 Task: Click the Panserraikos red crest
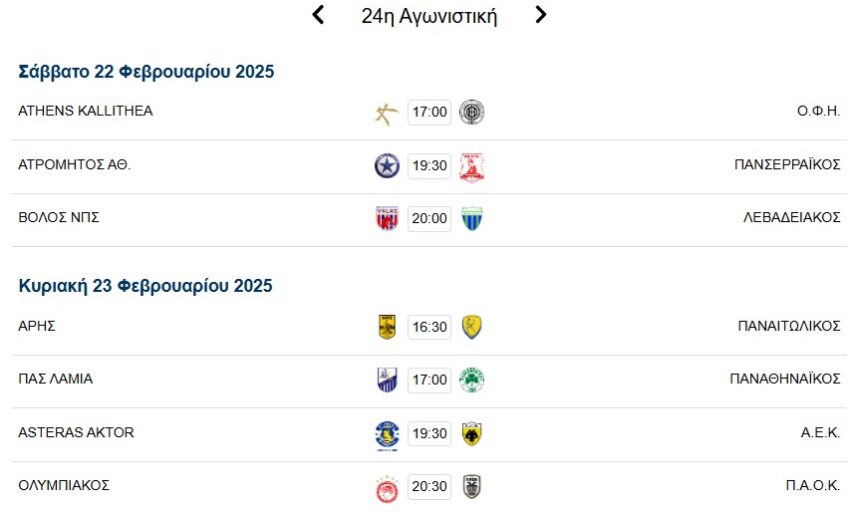(x=472, y=166)
